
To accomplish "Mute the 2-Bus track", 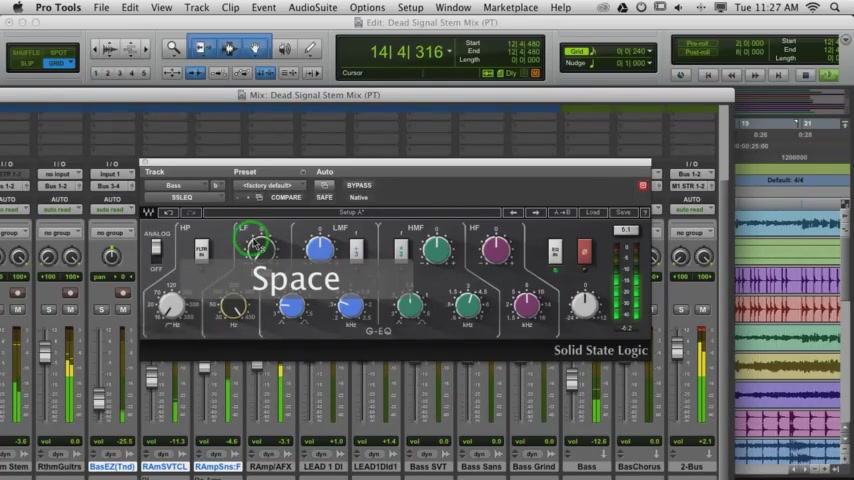I will pyautogui.click(x=703, y=309).
